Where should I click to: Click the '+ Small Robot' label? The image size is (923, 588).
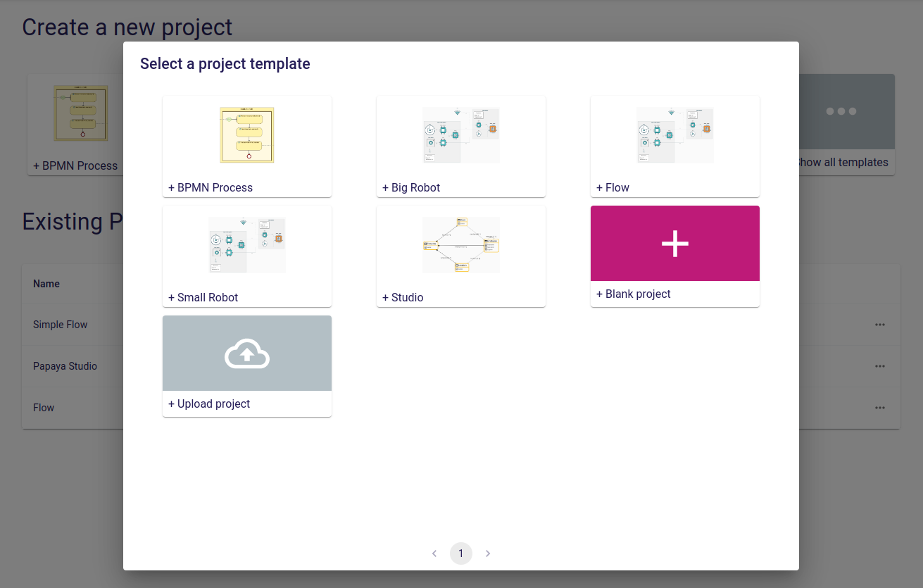tap(203, 297)
